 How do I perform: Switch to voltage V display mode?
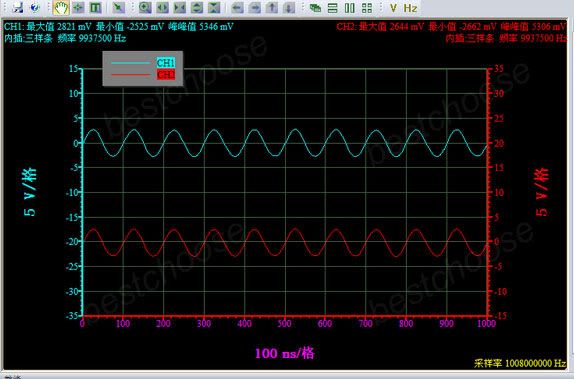[394, 8]
